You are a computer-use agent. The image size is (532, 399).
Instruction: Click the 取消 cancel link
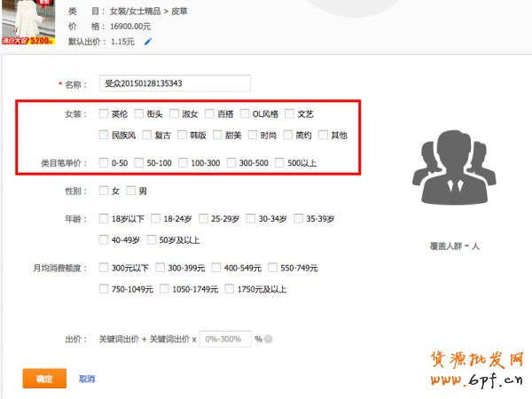87,379
